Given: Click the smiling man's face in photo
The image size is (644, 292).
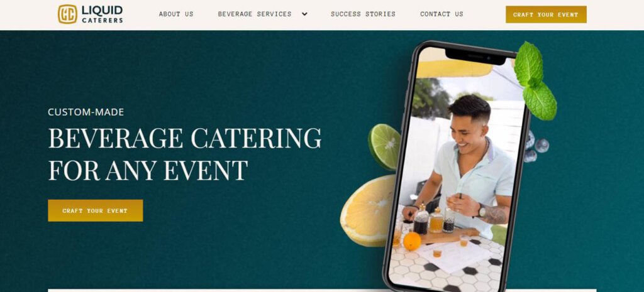Looking at the screenshot, I should [469, 128].
